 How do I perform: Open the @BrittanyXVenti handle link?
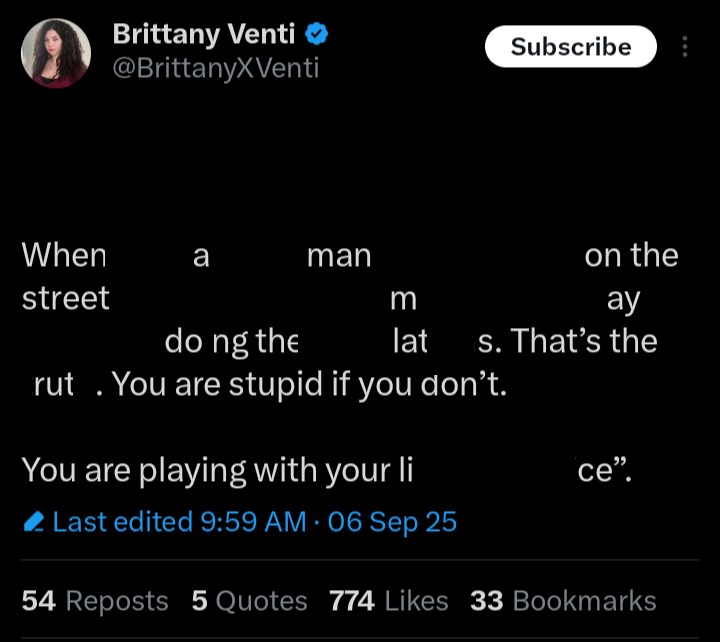point(216,68)
